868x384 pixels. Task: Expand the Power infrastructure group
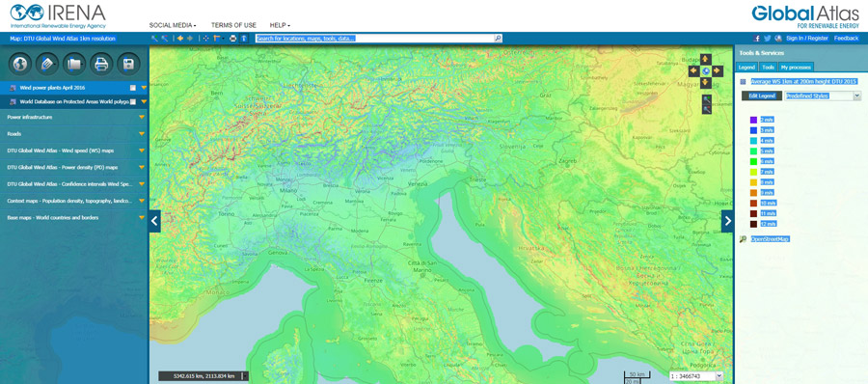tap(141, 117)
